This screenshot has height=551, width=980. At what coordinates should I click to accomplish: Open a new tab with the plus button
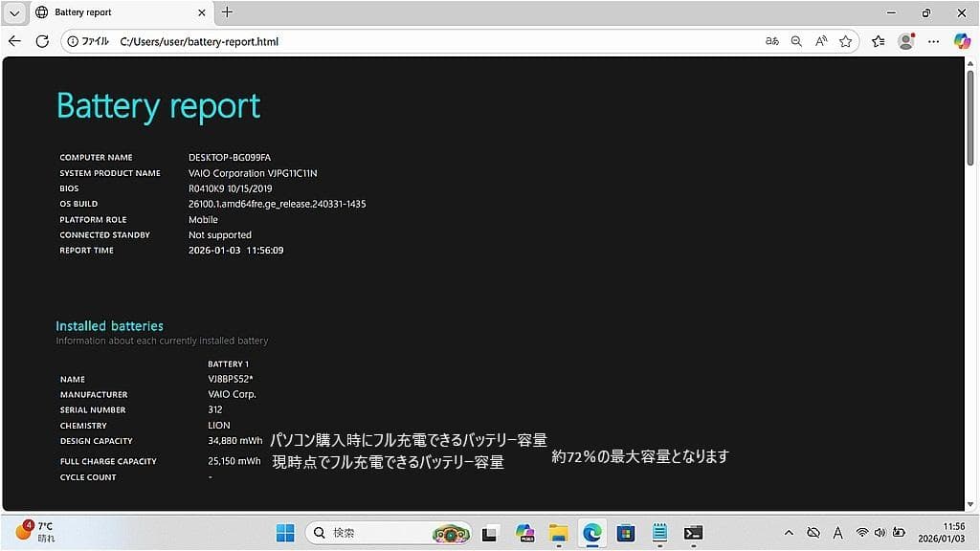point(224,12)
